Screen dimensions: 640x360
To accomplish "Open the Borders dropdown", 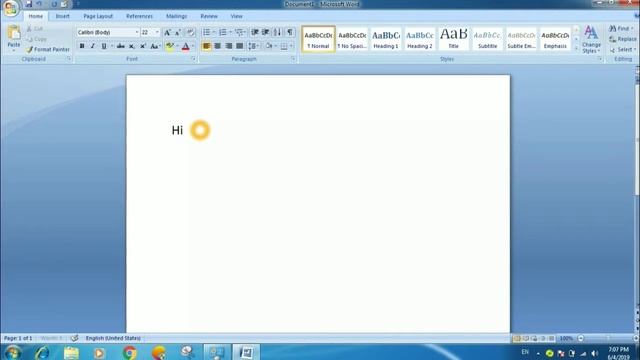I will 291,46.
